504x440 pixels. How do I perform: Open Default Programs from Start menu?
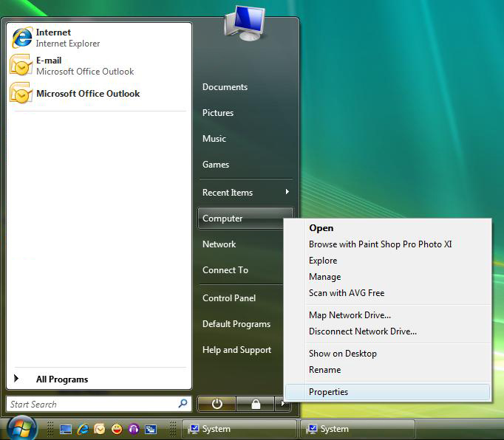236,324
